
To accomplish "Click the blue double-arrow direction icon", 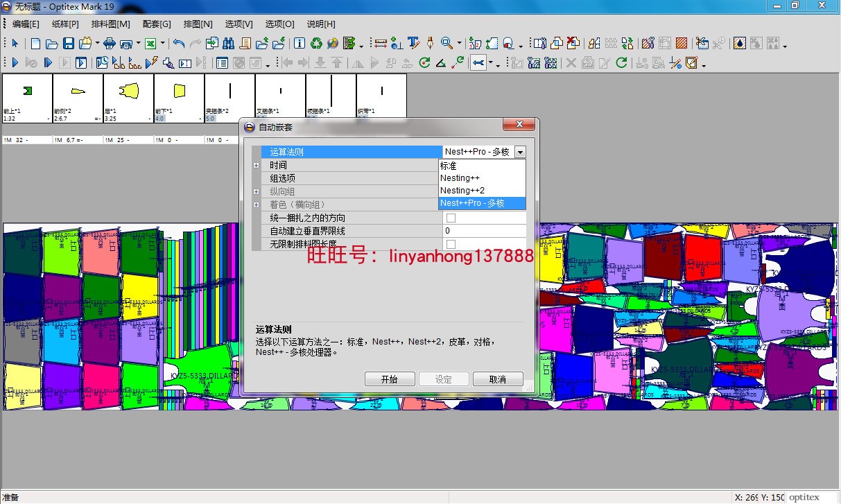I will pos(478,62).
